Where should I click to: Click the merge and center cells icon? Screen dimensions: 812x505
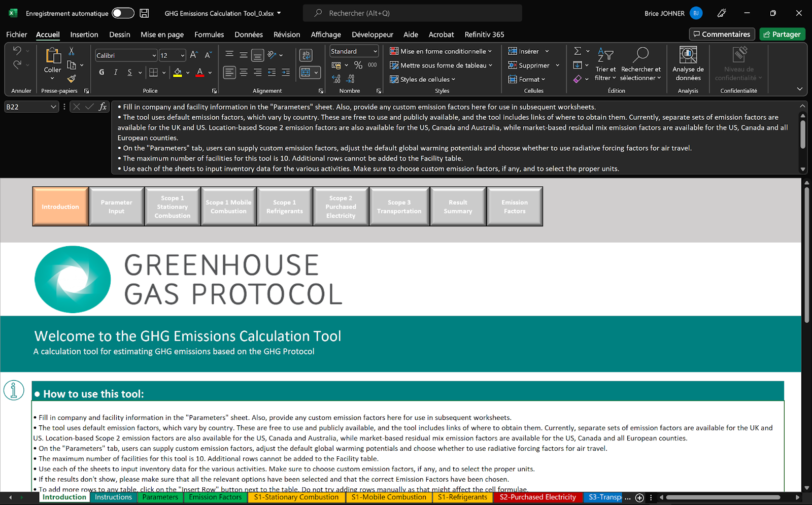point(306,73)
